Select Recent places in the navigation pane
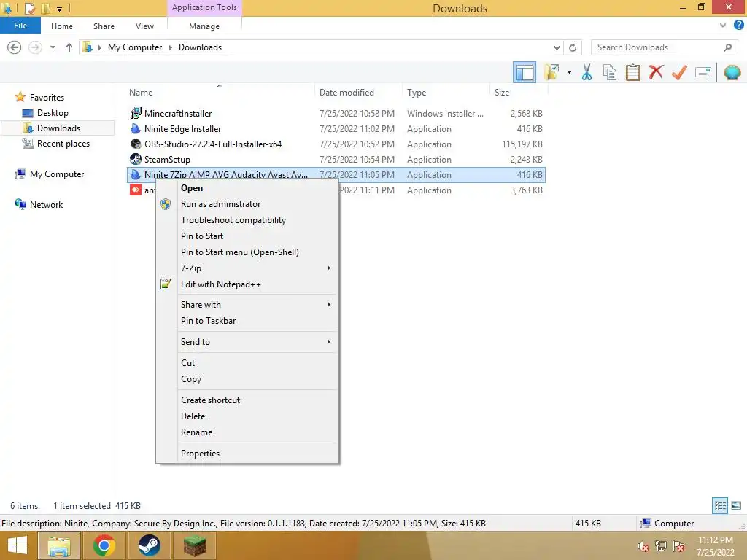This screenshot has height=560, width=747. coord(63,144)
